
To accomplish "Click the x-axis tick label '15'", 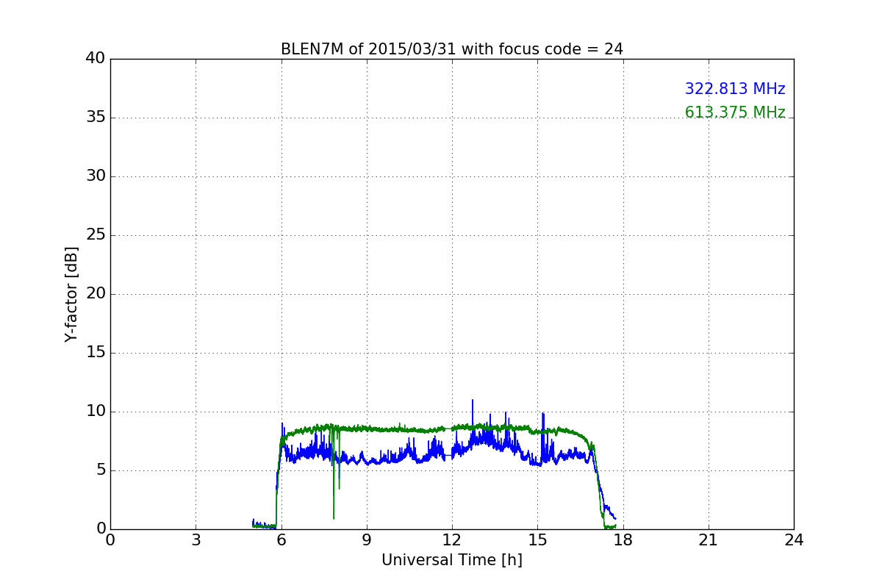I will click(x=537, y=540).
